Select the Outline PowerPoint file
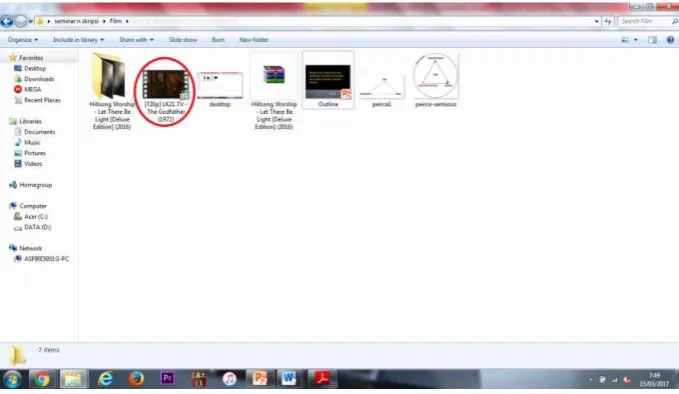This screenshot has height=394, width=679. point(328,80)
